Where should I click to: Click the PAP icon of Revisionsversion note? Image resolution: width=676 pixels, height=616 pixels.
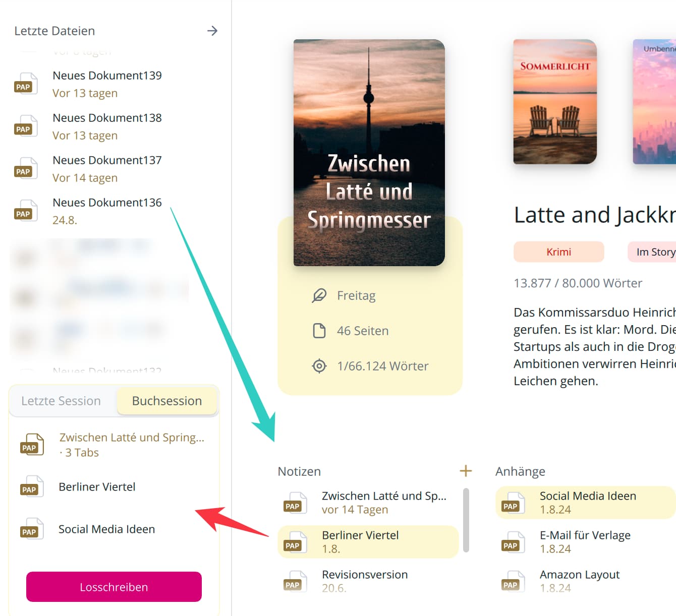pos(295,582)
